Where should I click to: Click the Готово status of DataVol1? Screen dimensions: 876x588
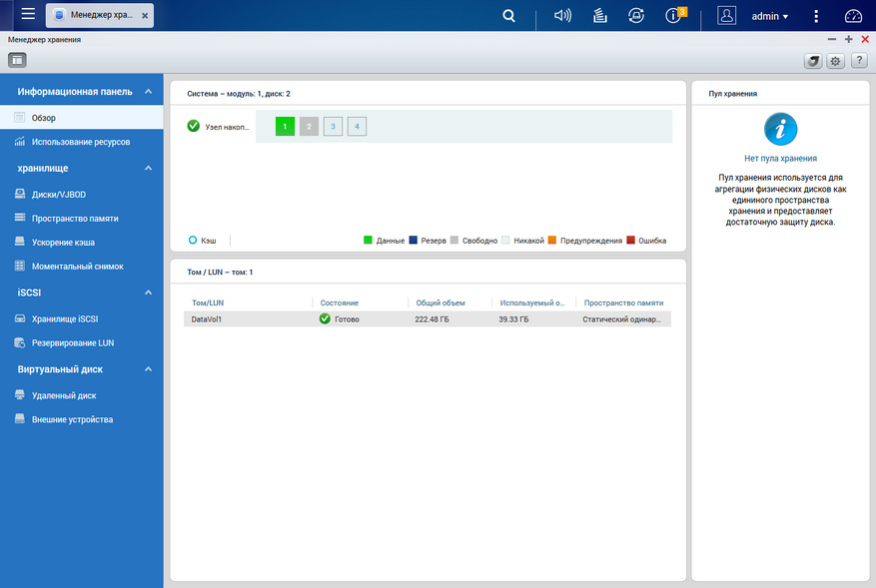pyautogui.click(x=340, y=318)
